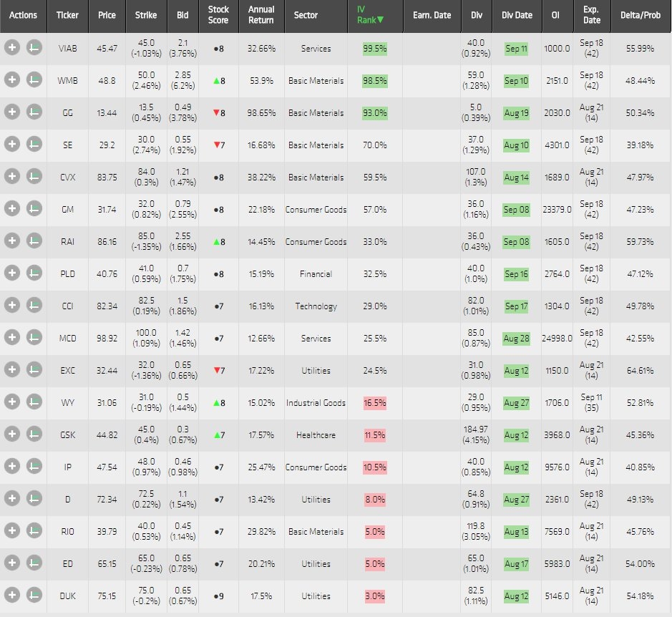The height and width of the screenshot is (617, 672).
Task: Show the chart for the GG row
Action: click(x=34, y=112)
